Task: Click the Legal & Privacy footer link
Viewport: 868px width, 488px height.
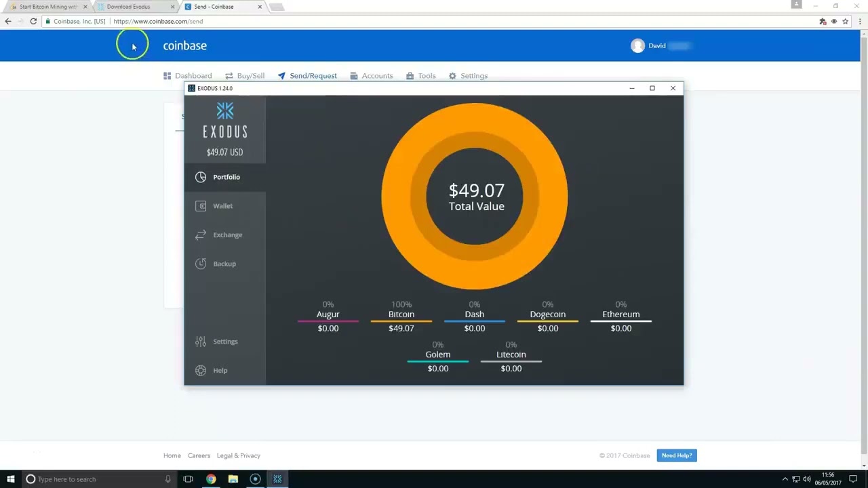Action: [x=239, y=455]
